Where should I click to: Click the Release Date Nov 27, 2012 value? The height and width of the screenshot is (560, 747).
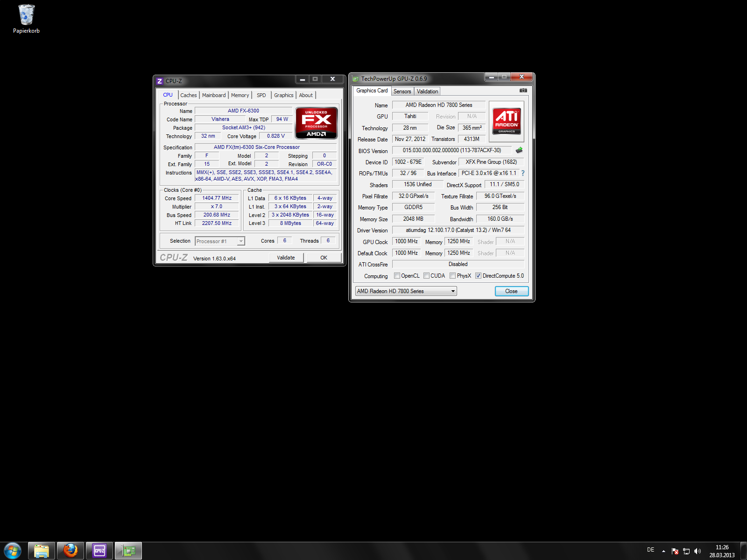[410, 139]
